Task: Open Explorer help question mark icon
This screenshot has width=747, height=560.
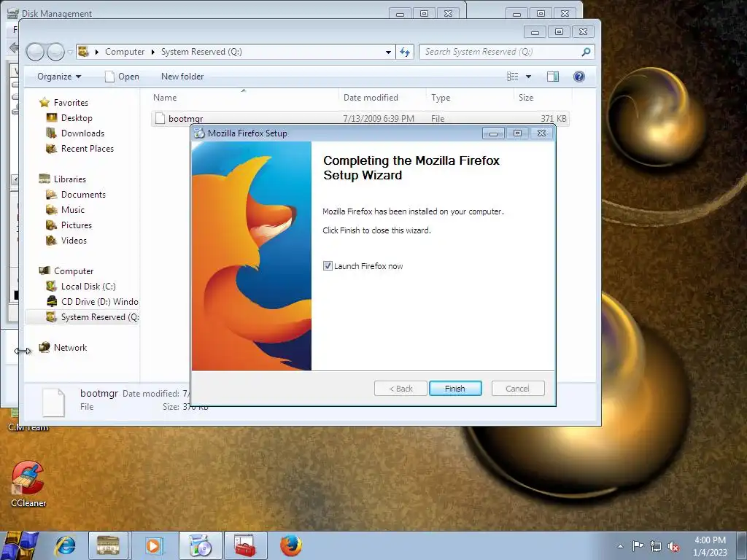Action: pos(578,76)
